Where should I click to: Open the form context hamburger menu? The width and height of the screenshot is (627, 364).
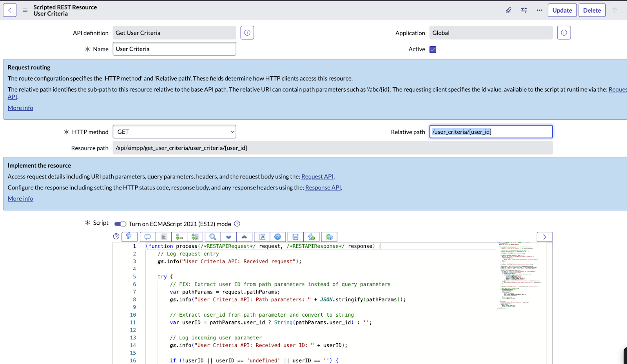25,10
